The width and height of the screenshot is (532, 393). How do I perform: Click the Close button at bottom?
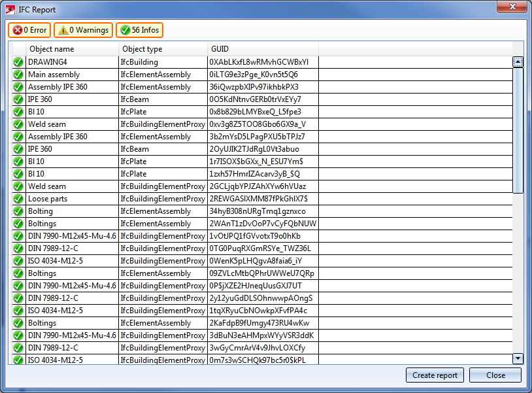495,375
